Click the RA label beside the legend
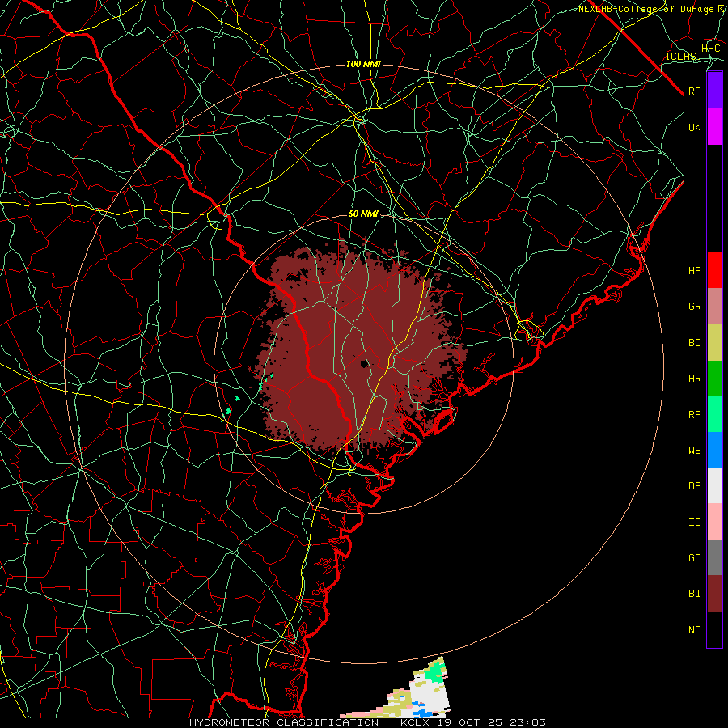728x728 pixels. [694, 415]
